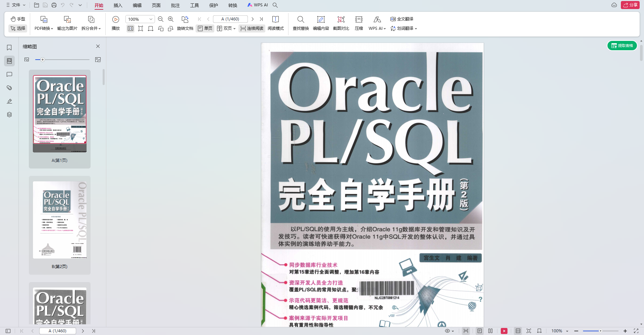Screen dimensions: 644x335
Task: Switch to the 批注 tab
Action: pos(175,5)
